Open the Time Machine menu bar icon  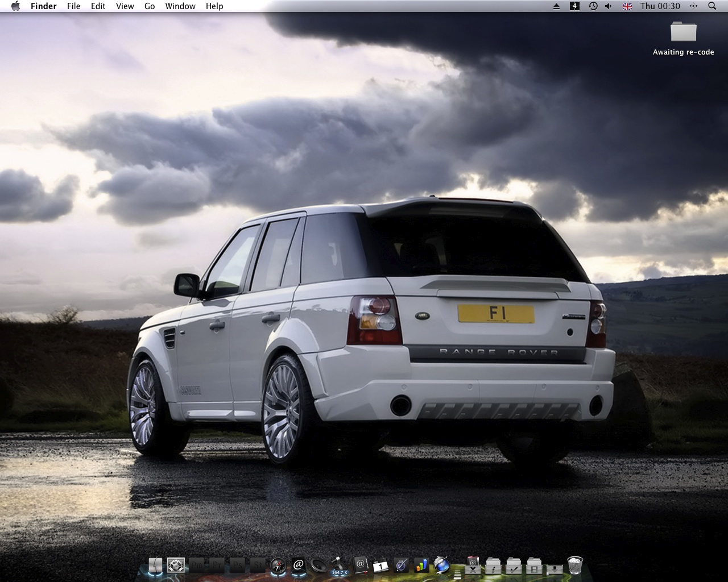pyautogui.click(x=593, y=6)
